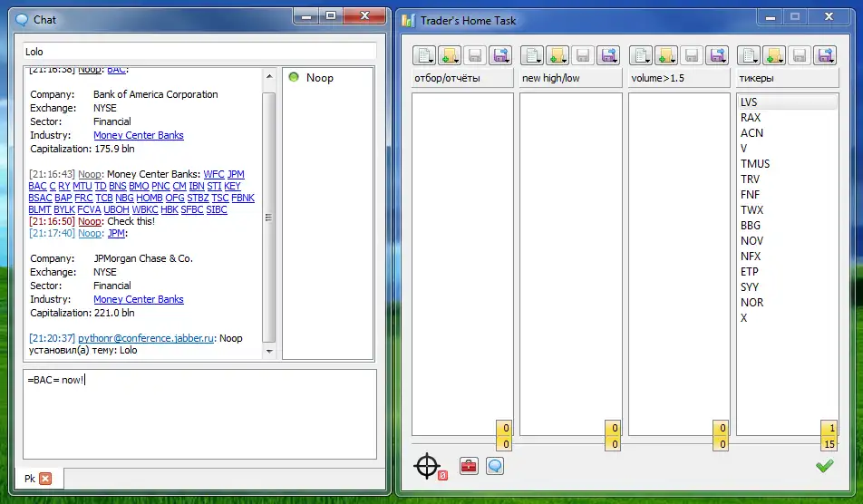Select BBG in the тикеры list
The height and width of the screenshot is (504, 863).
coord(788,226)
